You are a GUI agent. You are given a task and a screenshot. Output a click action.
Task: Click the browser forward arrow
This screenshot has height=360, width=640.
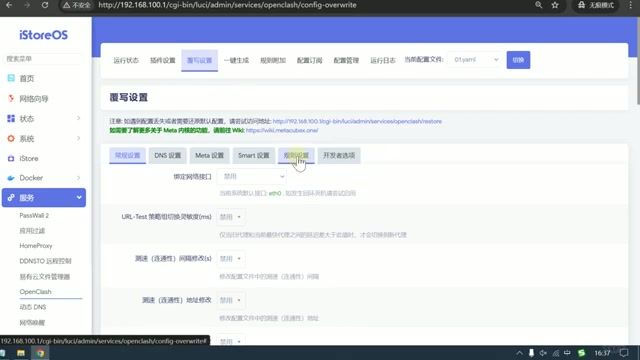click(x=27, y=5)
